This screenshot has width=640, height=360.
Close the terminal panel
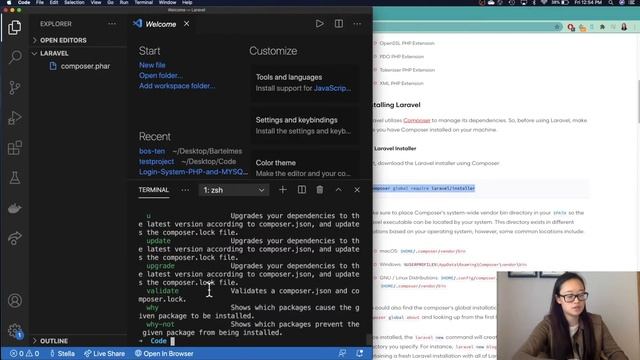pyautogui.click(x=357, y=190)
